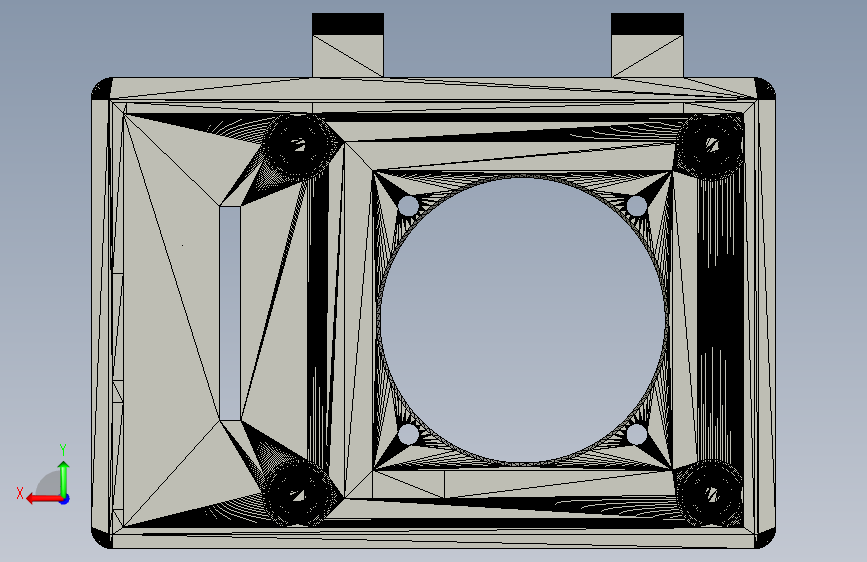This screenshot has height=562, width=867.
Task: Pick the top-right small mounting hole near circle
Action: click(x=637, y=206)
